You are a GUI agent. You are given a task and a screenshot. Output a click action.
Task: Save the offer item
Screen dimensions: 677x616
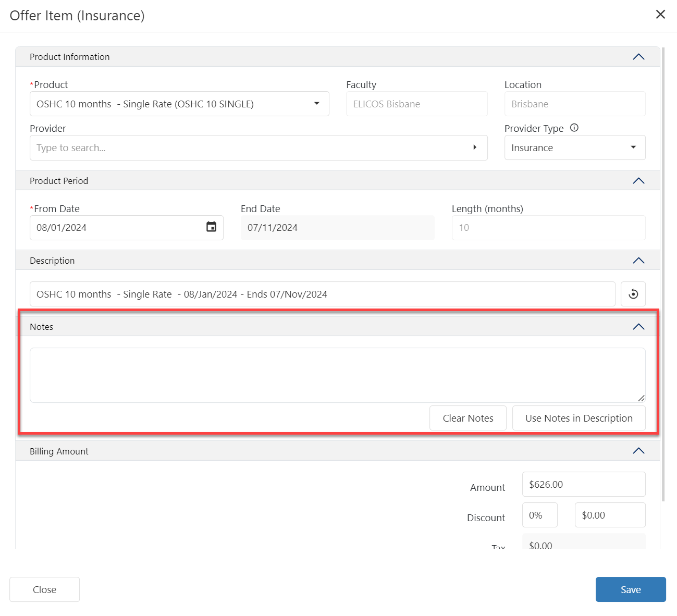pos(630,589)
